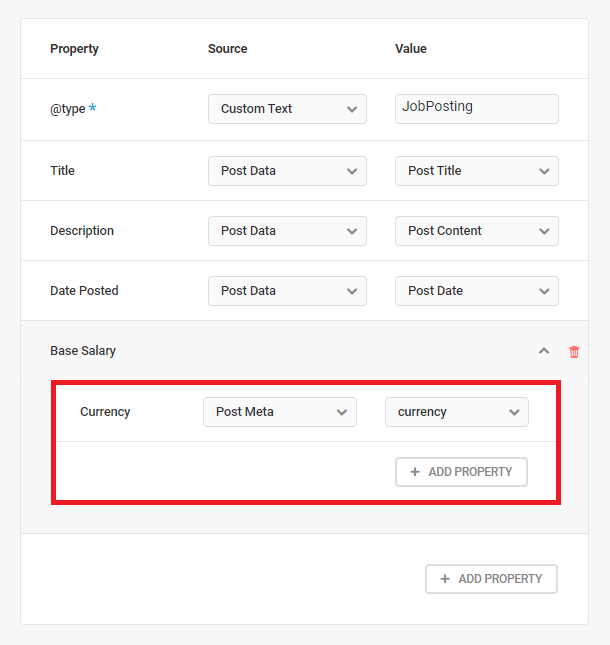Click the Description property label
Image resolution: width=610 pixels, height=645 pixels.
pyautogui.click(x=82, y=231)
